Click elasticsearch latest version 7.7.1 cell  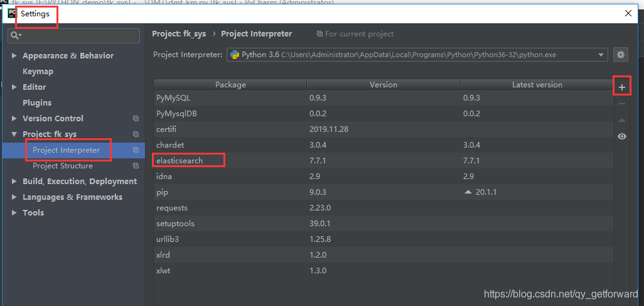coord(471,161)
